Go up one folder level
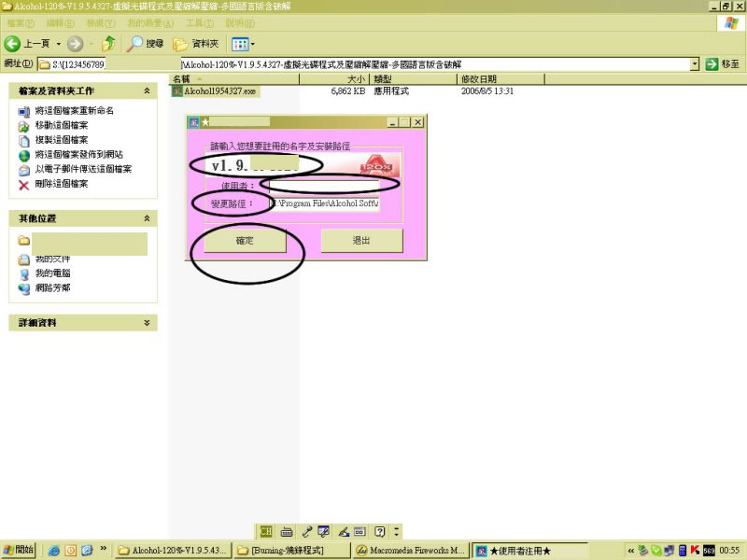The height and width of the screenshot is (560, 747). pyautogui.click(x=109, y=44)
